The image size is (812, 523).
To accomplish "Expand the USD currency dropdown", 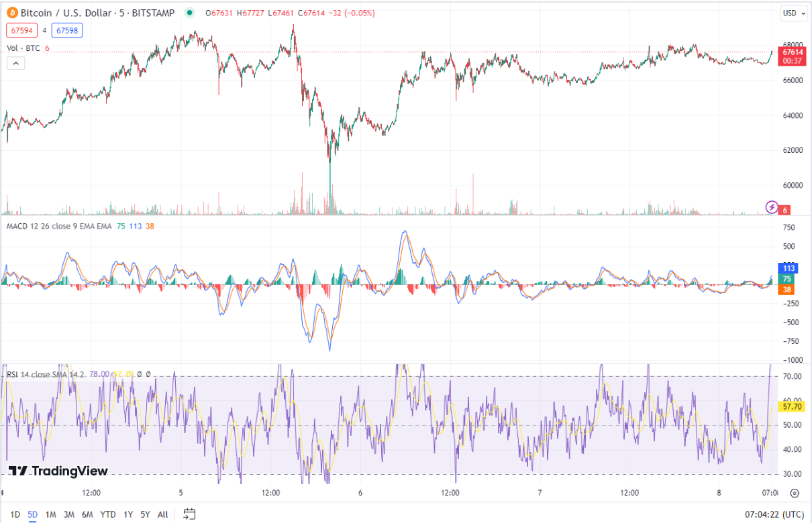I will pos(793,13).
